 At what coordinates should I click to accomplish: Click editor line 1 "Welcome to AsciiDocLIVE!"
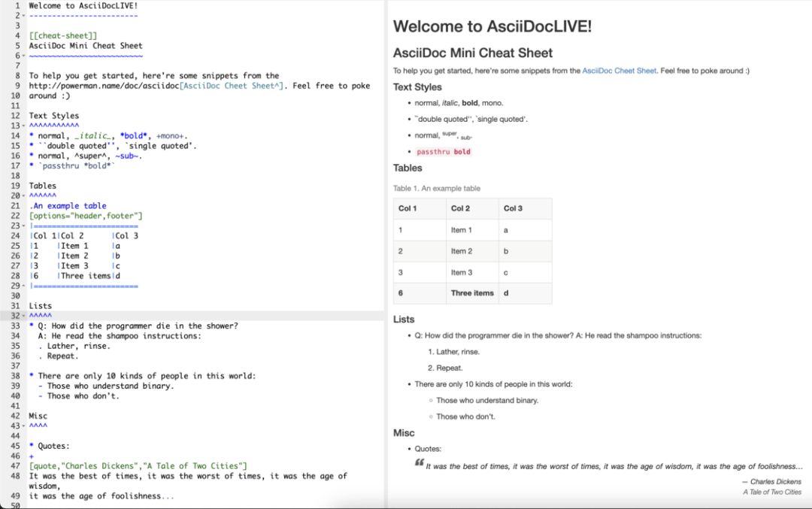pos(83,6)
